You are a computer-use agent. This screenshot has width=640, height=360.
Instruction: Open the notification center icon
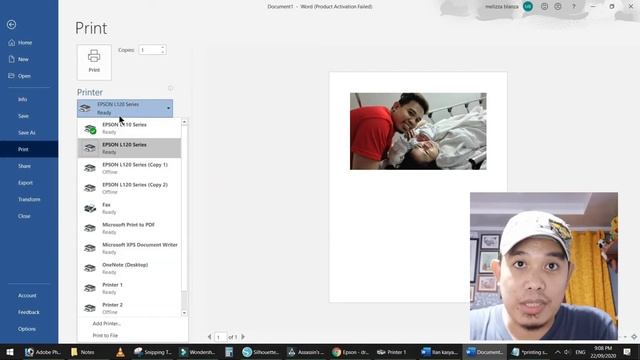point(627,352)
